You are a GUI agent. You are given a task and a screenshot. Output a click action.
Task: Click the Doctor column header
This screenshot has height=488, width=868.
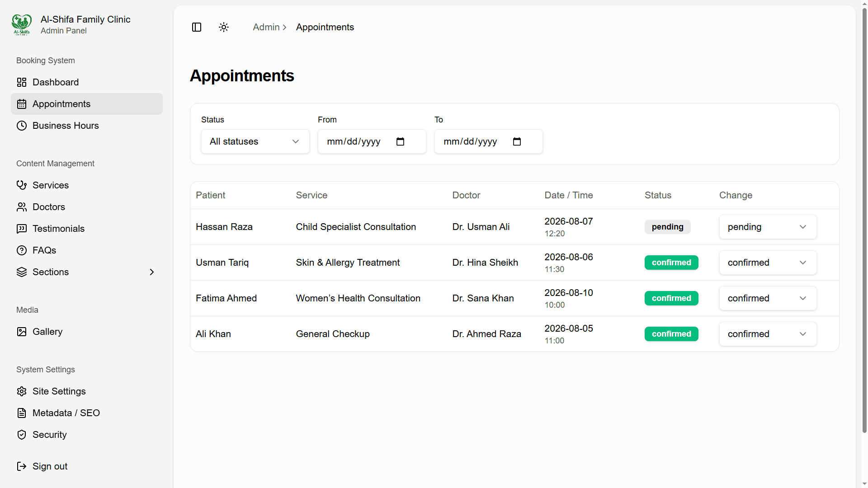click(x=466, y=195)
